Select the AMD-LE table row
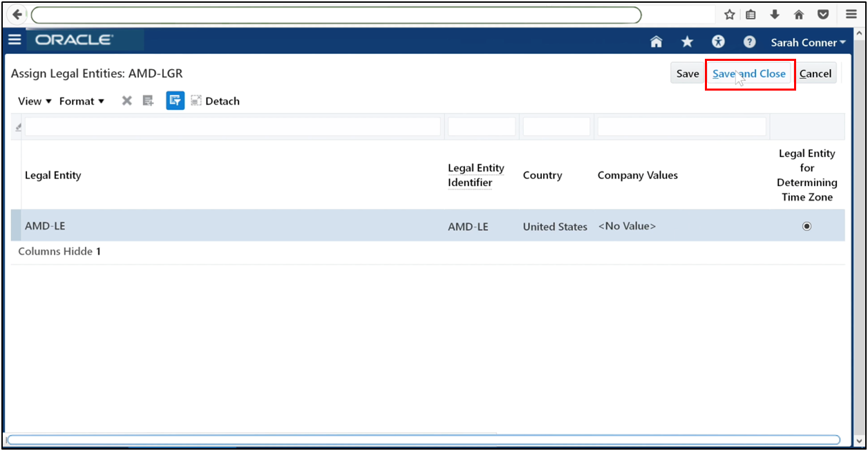 207,225
